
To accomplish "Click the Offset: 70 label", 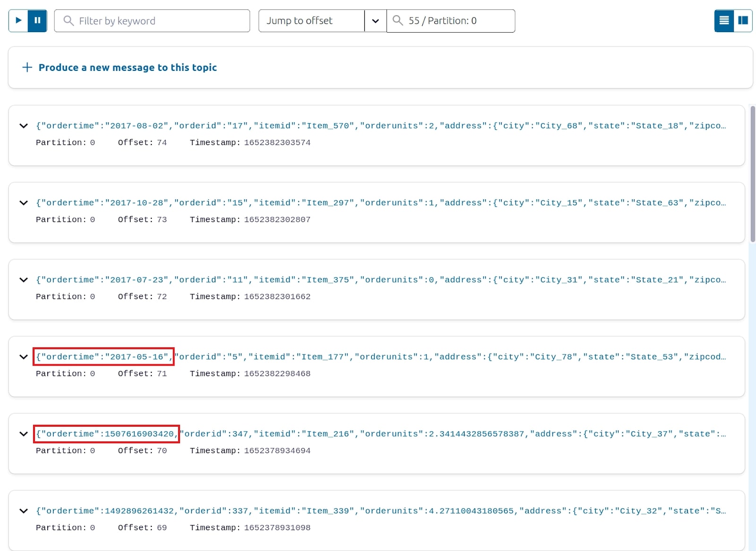I will [142, 451].
